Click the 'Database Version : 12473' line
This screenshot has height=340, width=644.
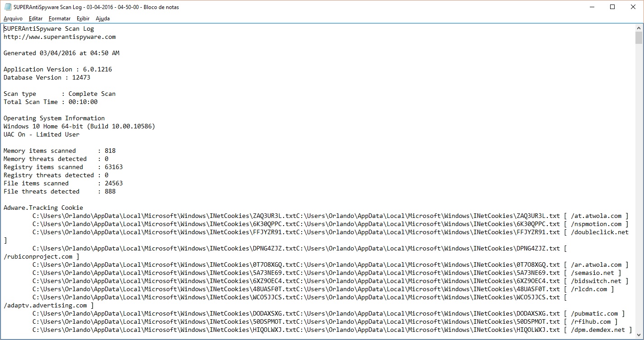point(47,78)
